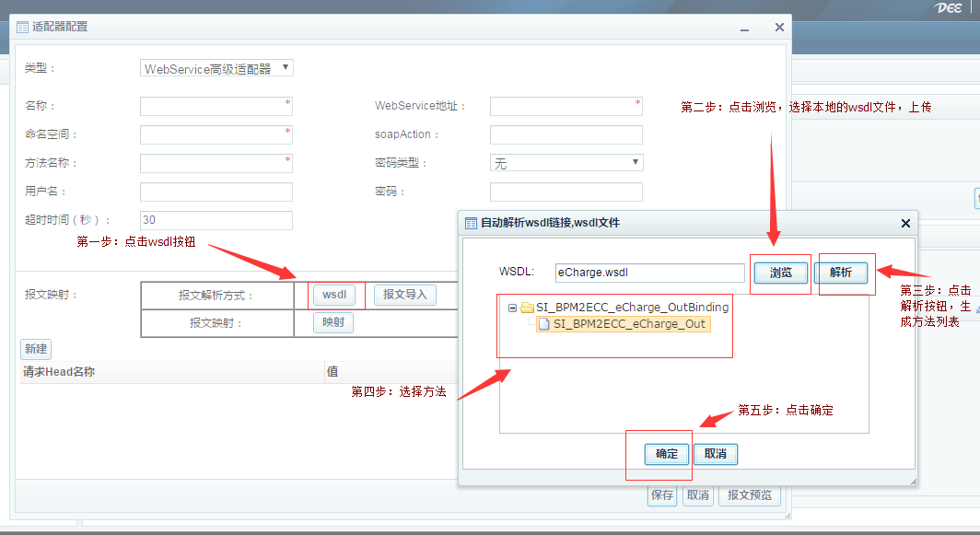This screenshot has width=980, height=535.
Task: Click the 报文导入 button
Action: click(405, 295)
